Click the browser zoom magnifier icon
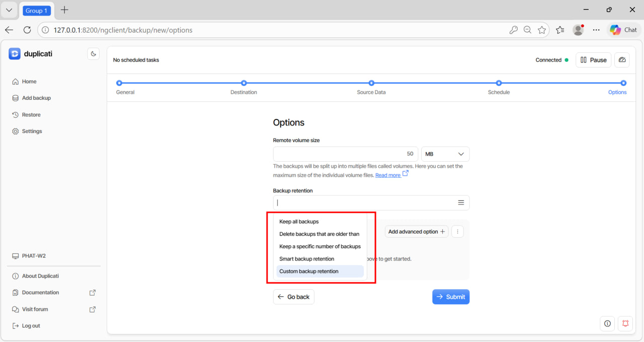The height and width of the screenshot is (342, 644). point(527,30)
